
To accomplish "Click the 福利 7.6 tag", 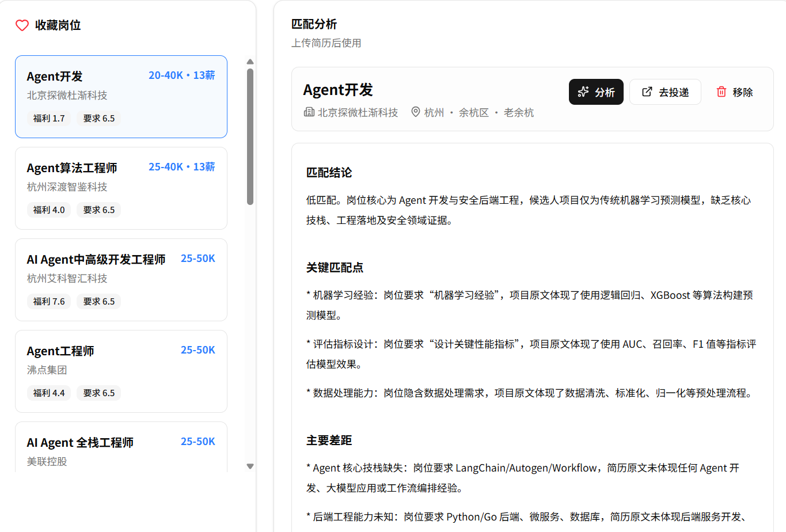I will (x=49, y=301).
